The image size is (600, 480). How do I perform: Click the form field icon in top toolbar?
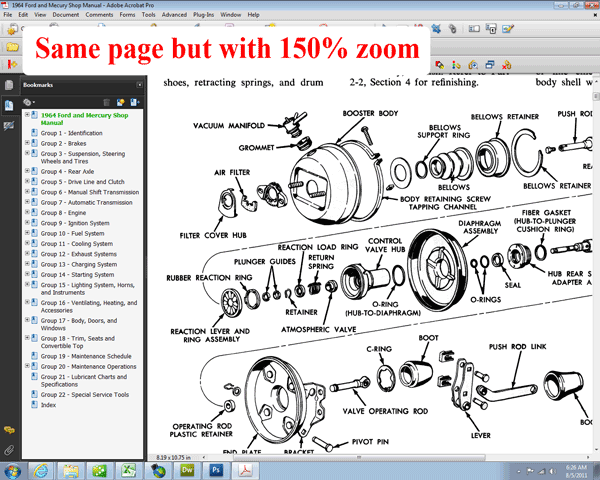click(474, 29)
